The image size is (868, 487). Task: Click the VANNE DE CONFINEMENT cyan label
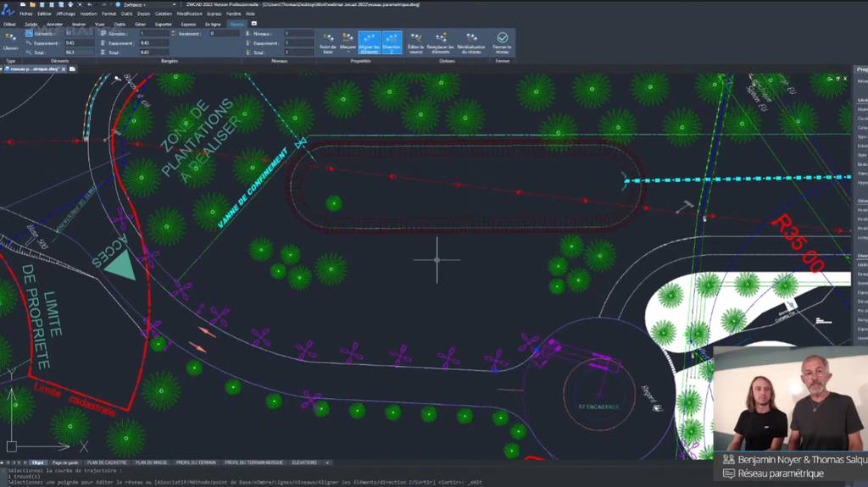[x=253, y=188]
